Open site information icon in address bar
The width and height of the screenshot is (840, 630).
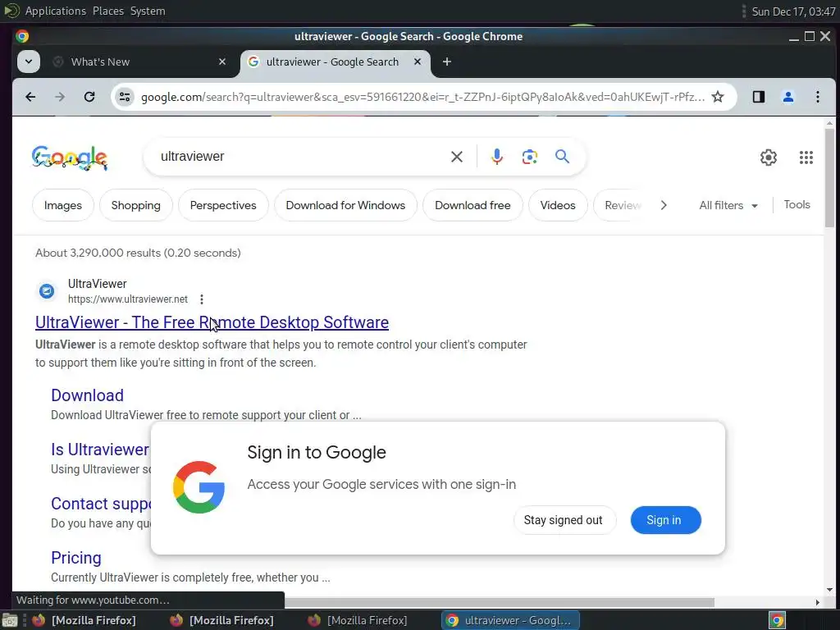(x=125, y=97)
